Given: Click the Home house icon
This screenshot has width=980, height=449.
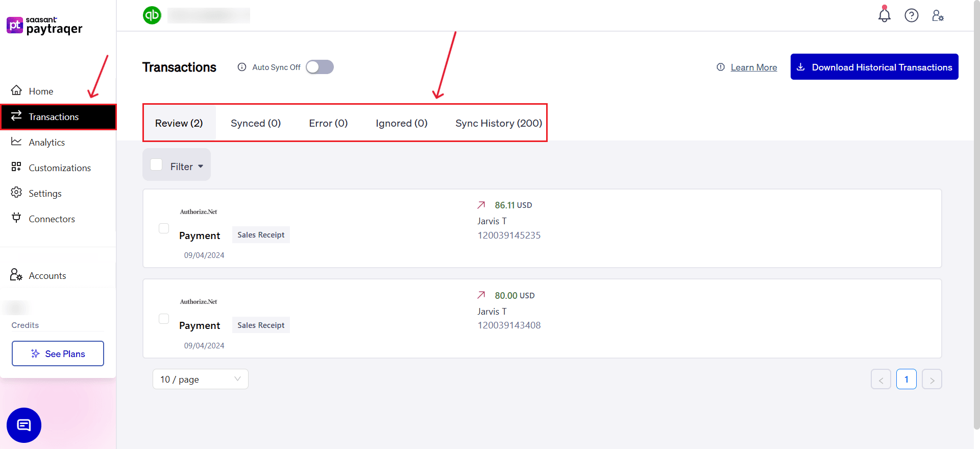Looking at the screenshot, I should (16, 90).
